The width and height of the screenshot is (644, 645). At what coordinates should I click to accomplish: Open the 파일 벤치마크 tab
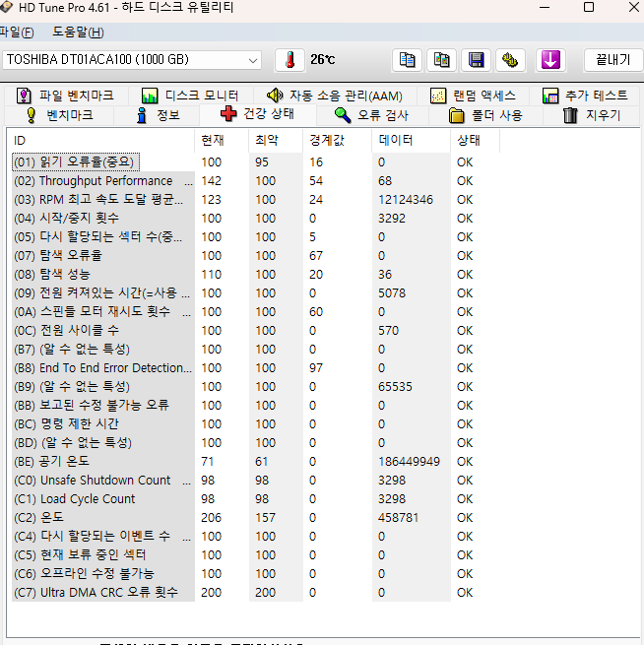pyautogui.click(x=65, y=96)
